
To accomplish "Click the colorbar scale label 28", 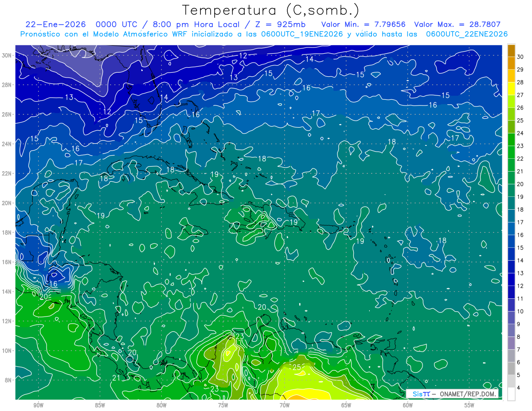I will tap(520, 82).
